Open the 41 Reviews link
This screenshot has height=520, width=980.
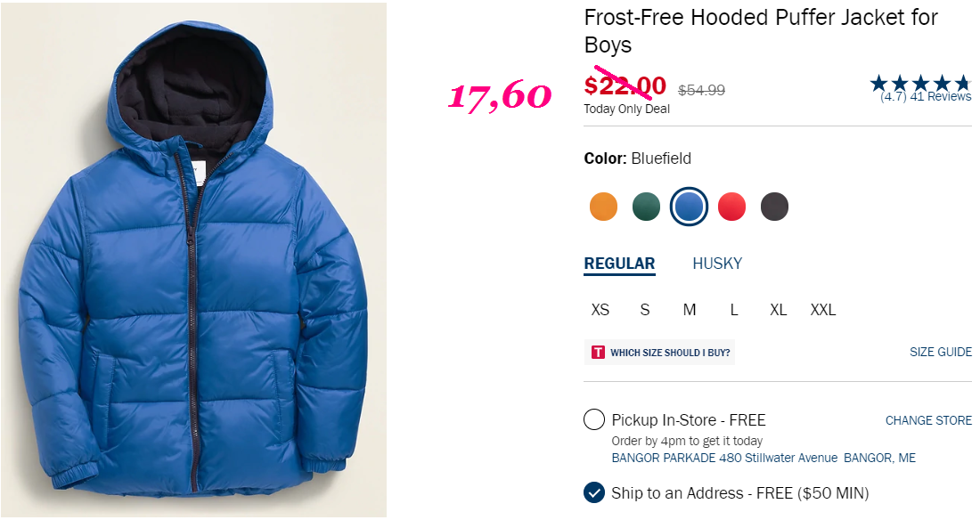tap(941, 97)
